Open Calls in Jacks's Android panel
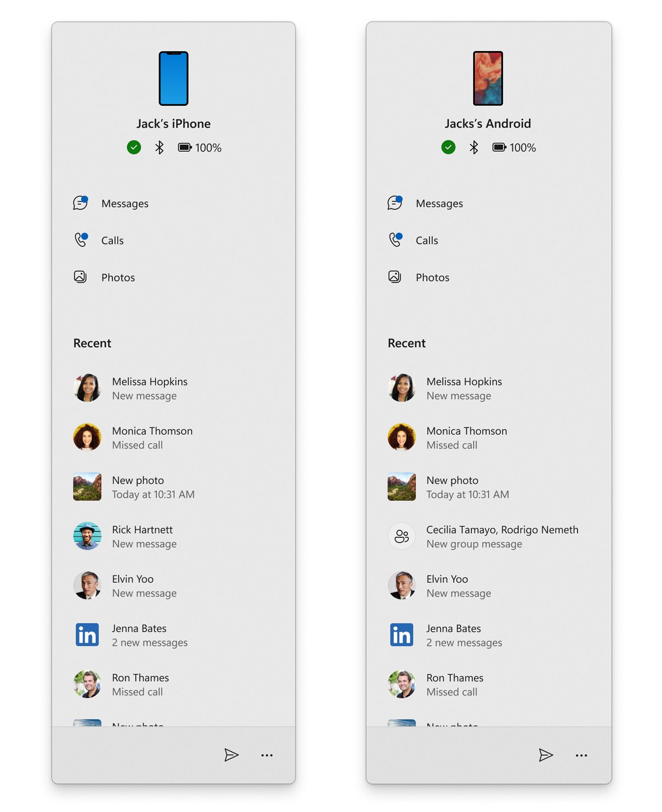662x812 pixels. [426, 240]
